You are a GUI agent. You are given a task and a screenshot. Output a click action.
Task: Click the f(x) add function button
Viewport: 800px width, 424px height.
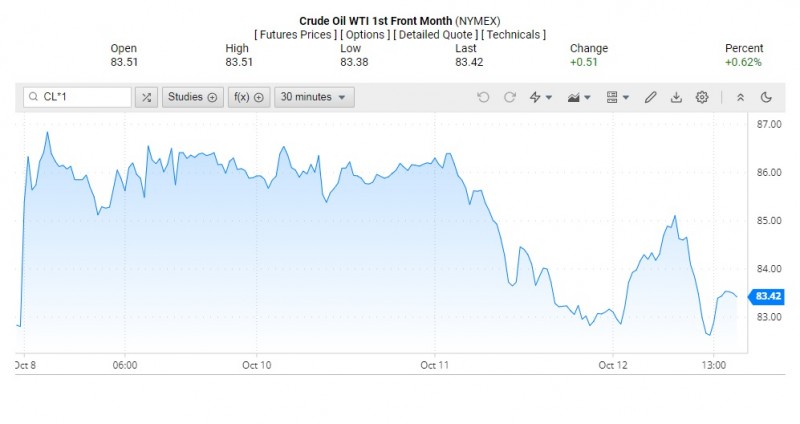click(x=248, y=97)
